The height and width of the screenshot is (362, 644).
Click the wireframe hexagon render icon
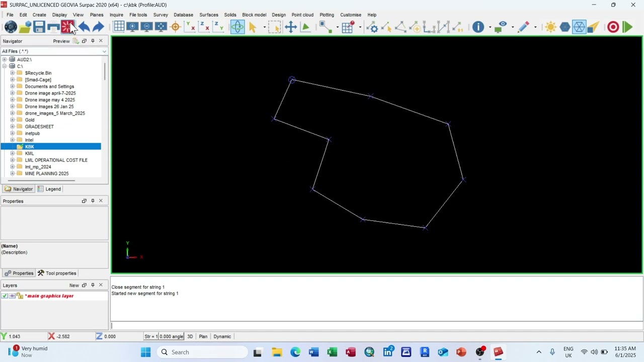[579, 27]
